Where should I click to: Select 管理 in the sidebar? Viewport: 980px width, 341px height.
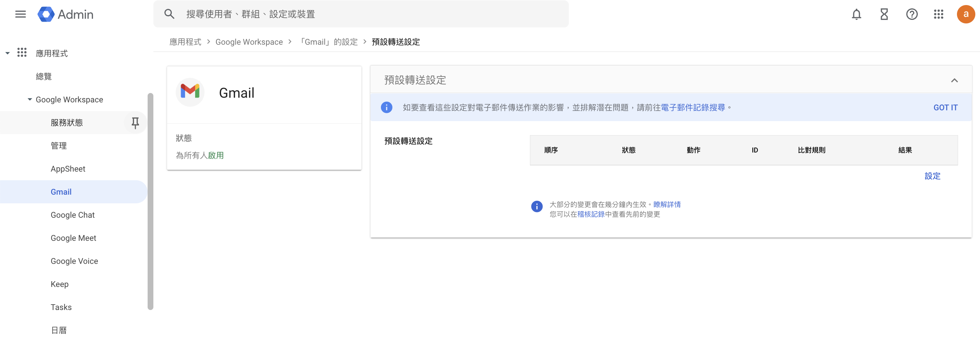[59, 146]
